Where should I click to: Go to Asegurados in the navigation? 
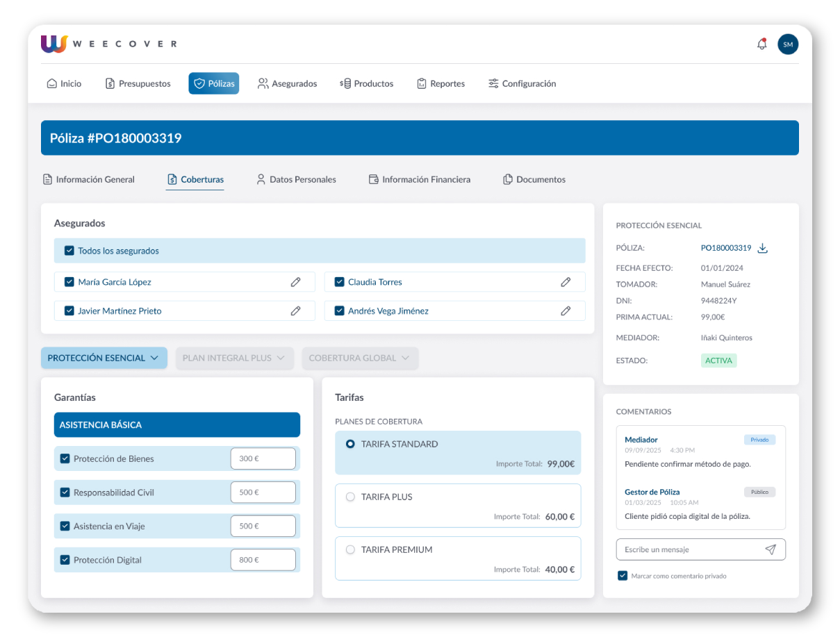(x=287, y=83)
